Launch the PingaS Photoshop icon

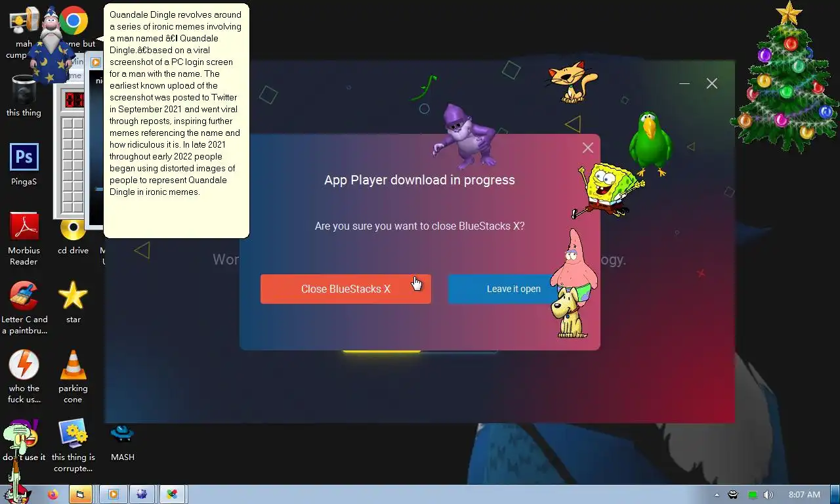pos(24,165)
